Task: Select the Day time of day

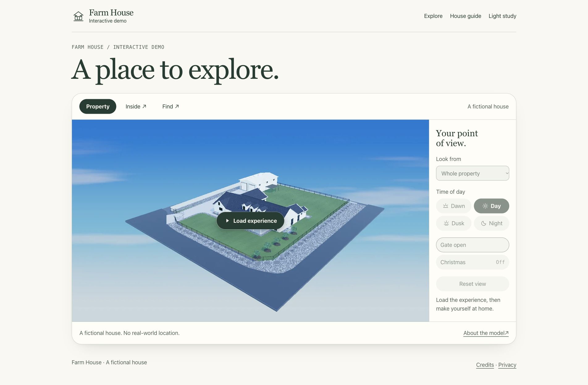Action: click(x=491, y=206)
